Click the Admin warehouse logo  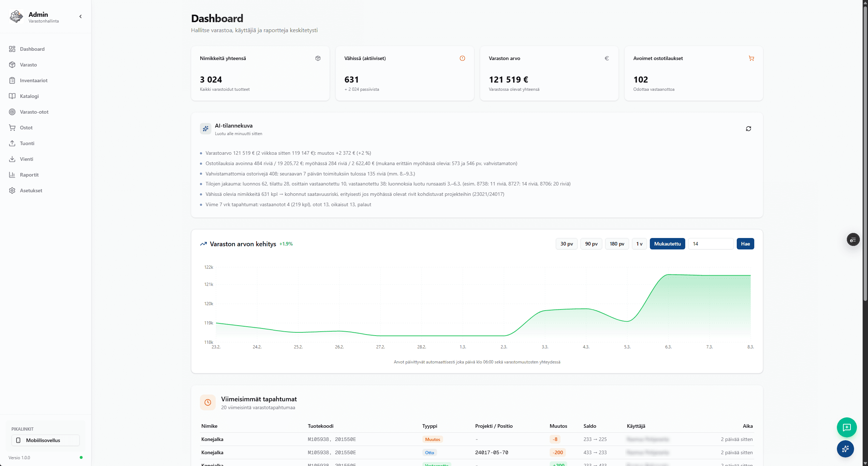16,16
